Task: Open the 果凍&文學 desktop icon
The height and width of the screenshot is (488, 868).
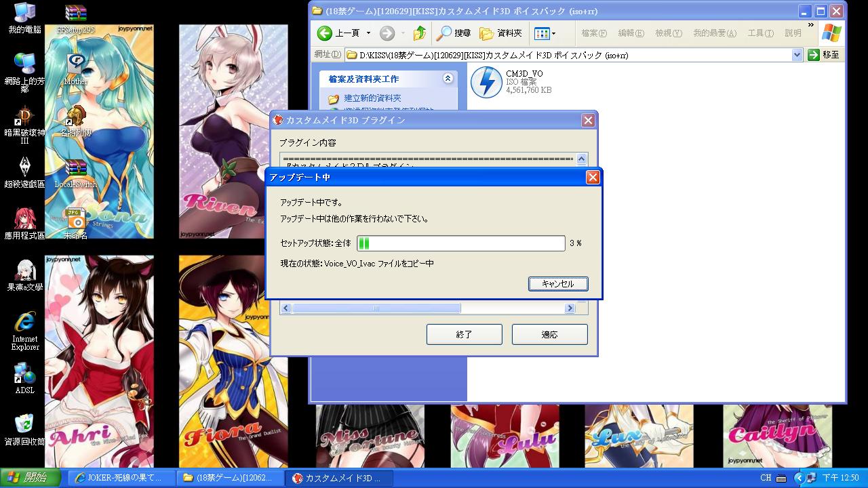Action: (x=24, y=276)
